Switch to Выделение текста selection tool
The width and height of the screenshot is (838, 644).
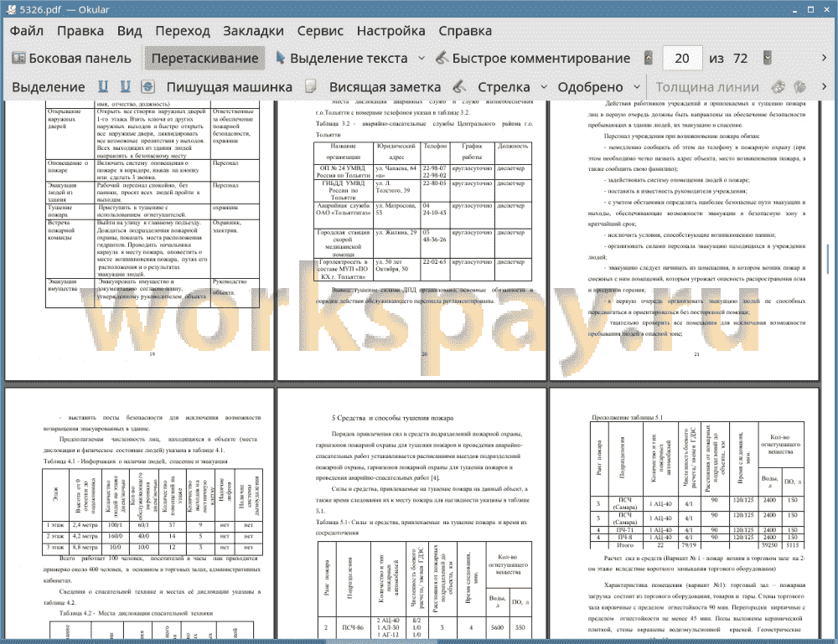point(342,59)
